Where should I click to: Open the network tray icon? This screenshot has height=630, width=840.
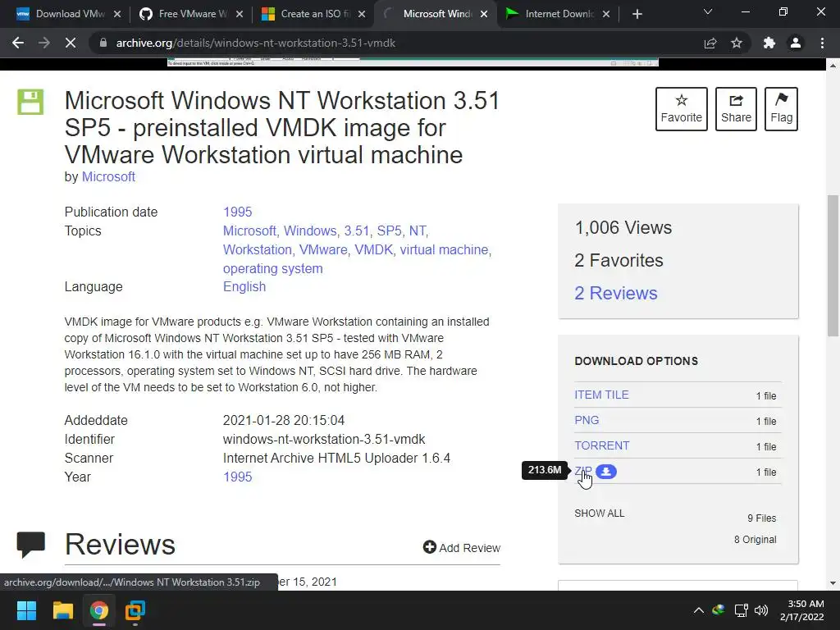coord(741,610)
